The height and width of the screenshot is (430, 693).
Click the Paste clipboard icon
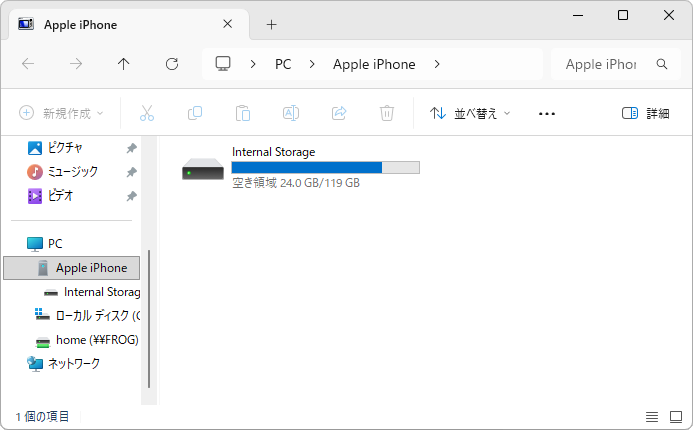coord(243,113)
